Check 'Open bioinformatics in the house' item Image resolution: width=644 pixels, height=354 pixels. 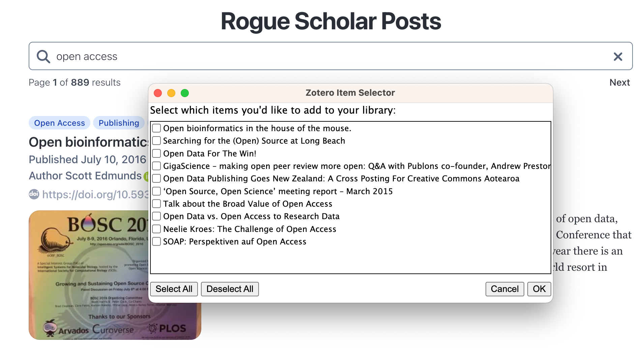pos(156,128)
